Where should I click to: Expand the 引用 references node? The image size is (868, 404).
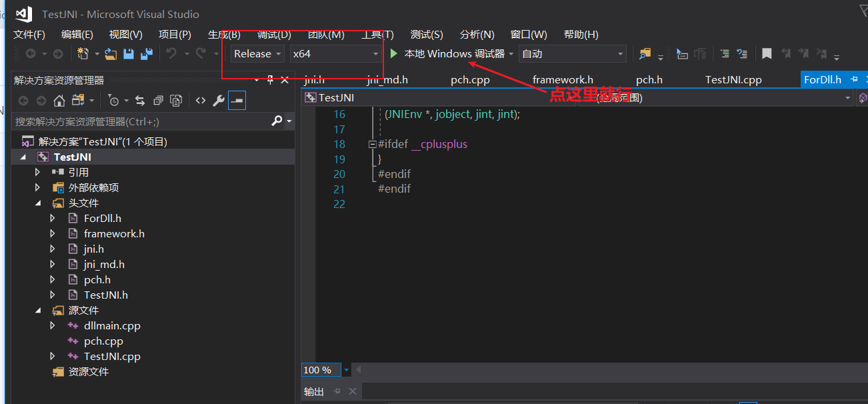(37, 172)
